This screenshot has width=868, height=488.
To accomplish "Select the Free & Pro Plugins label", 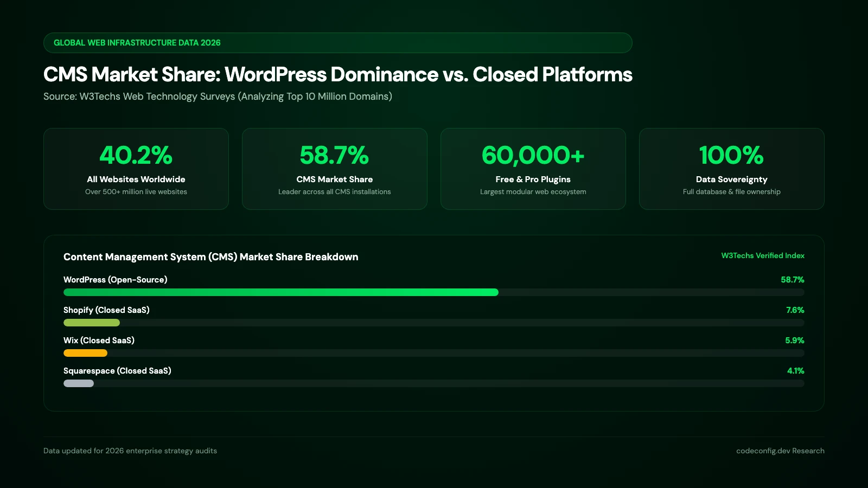I will [x=533, y=179].
